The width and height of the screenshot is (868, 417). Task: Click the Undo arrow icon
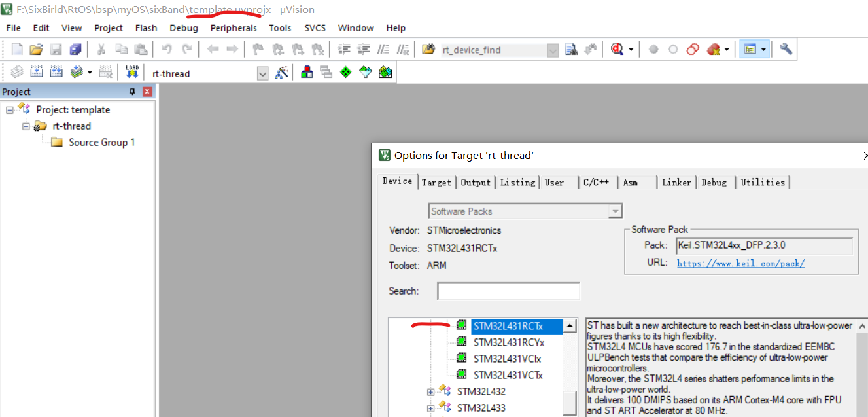pyautogui.click(x=167, y=49)
